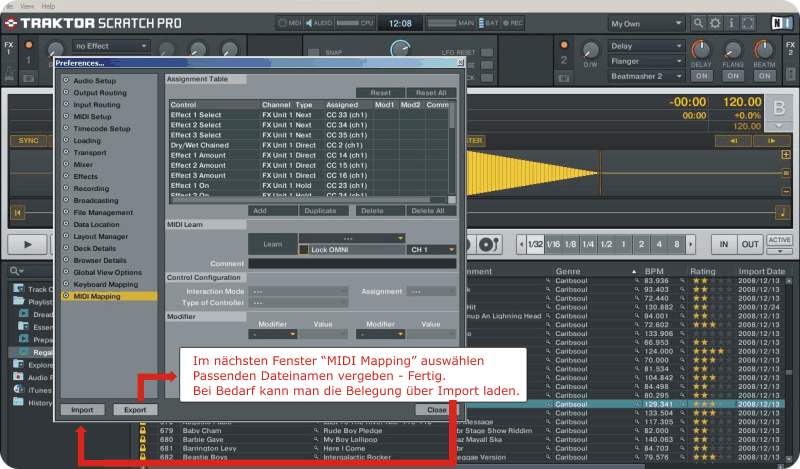Toggle the ON button under DELAY knob

[x=701, y=75]
